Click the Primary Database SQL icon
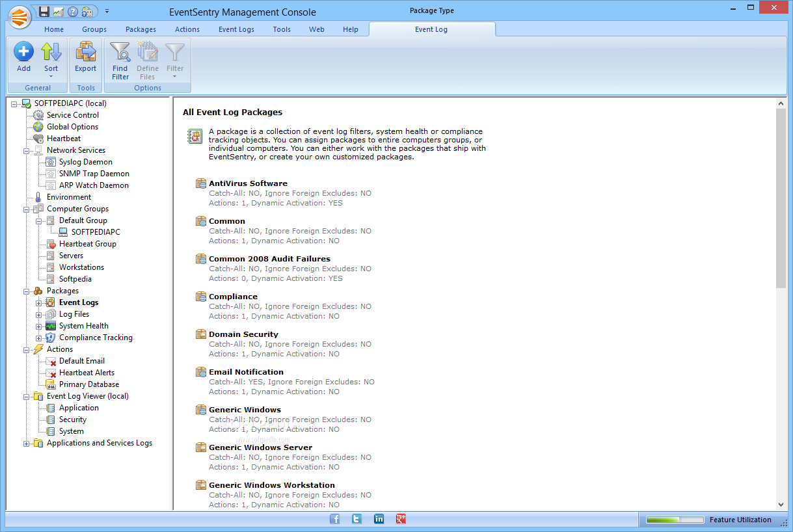Image resolution: width=793 pixels, height=532 pixels. click(x=51, y=384)
